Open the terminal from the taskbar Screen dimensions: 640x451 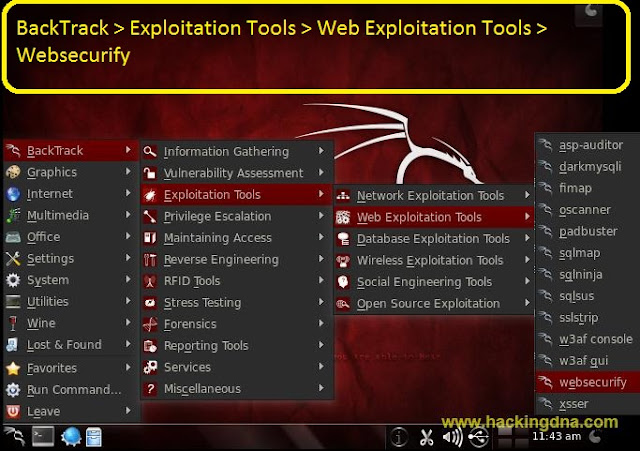(43, 437)
